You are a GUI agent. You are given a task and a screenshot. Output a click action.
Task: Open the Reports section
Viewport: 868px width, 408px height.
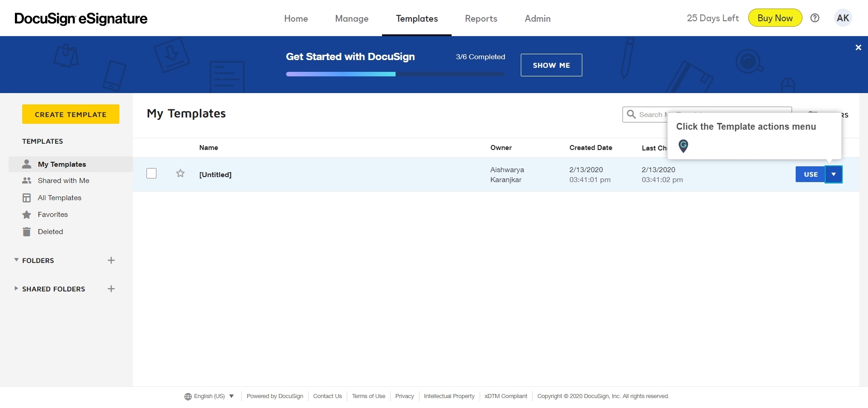click(x=481, y=19)
